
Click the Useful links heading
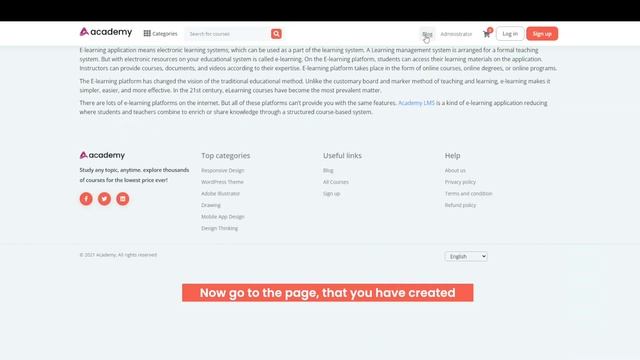pos(342,156)
